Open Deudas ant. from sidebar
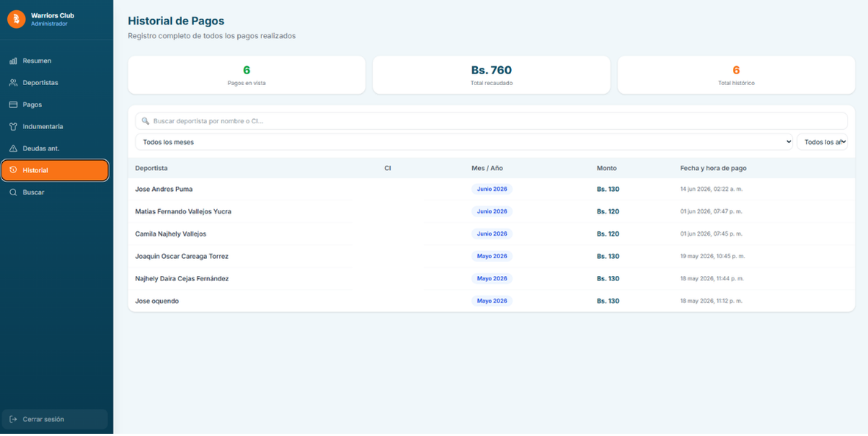Viewport: 868px width, 436px height. click(55, 148)
